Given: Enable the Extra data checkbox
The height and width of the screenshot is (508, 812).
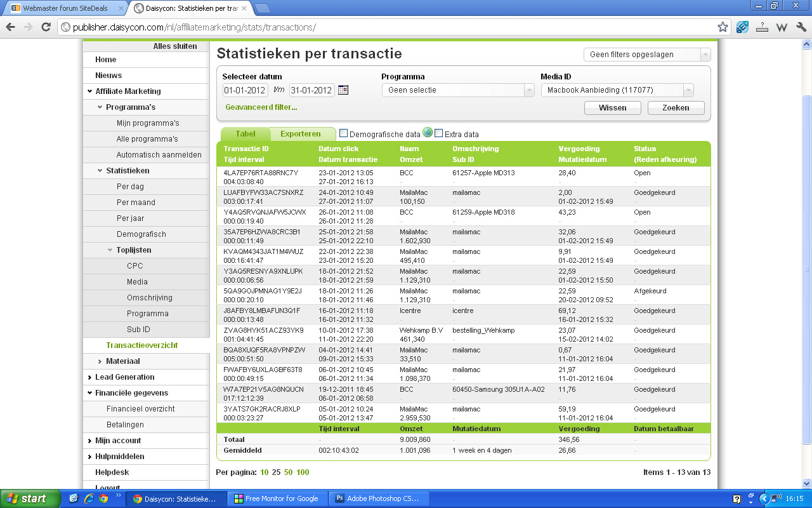Looking at the screenshot, I should (438, 133).
